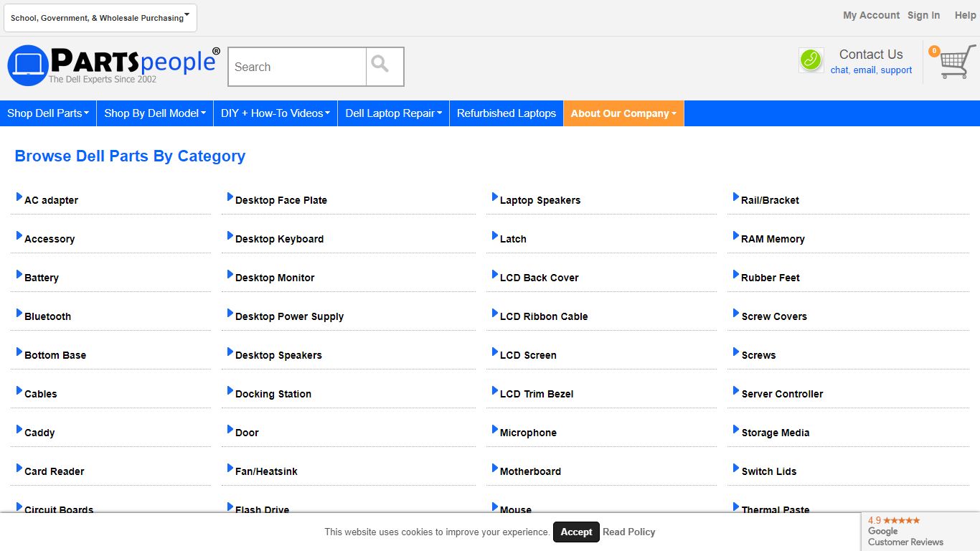980x551 pixels.
Task: Click the blue arrow beside Docking Station
Action: [230, 390]
